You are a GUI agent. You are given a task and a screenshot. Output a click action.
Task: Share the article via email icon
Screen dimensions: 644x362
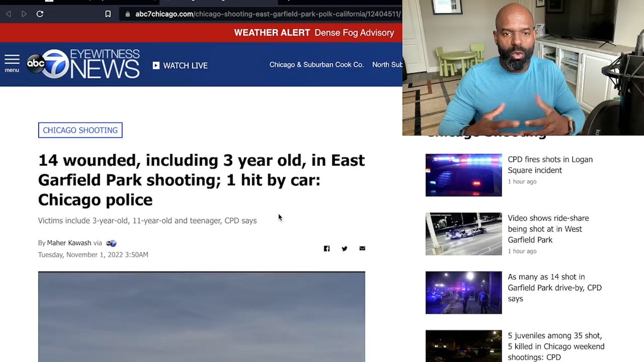(x=362, y=248)
